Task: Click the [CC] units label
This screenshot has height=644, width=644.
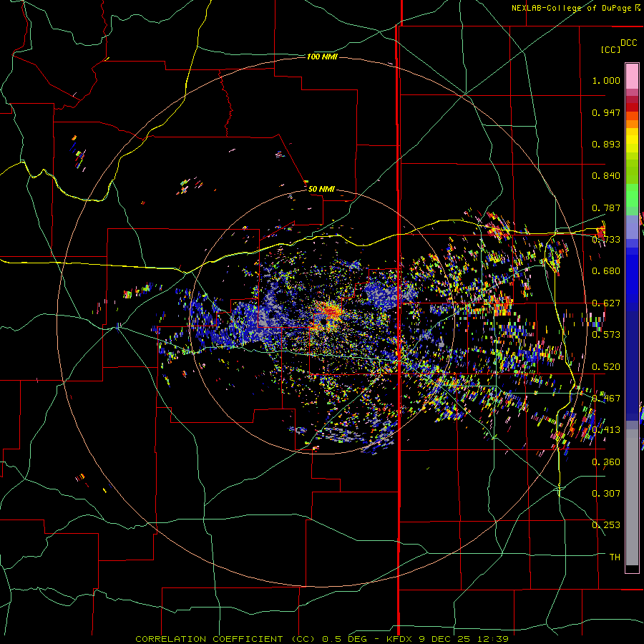Action: pyautogui.click(x=610, y=49)
